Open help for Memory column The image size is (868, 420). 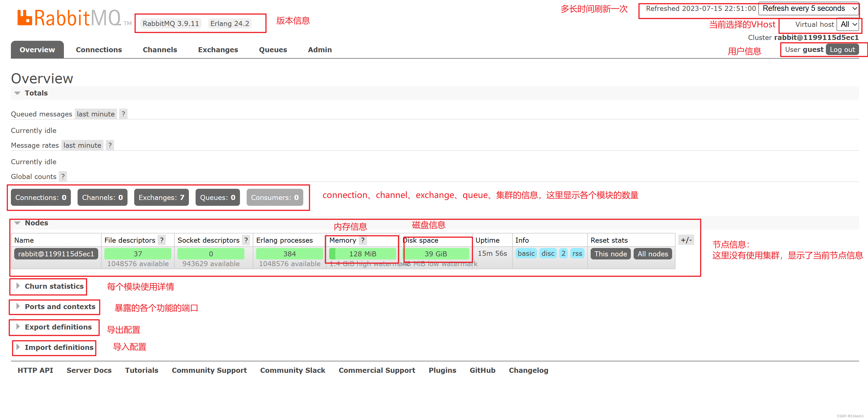point(362,240)
